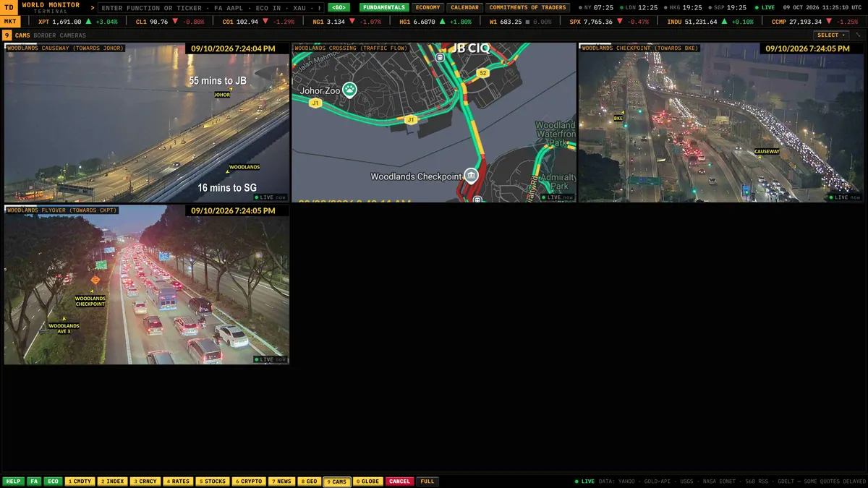Click the green GO button
Viewport: 868px width, 488px height.
click(x=339, y=8)
